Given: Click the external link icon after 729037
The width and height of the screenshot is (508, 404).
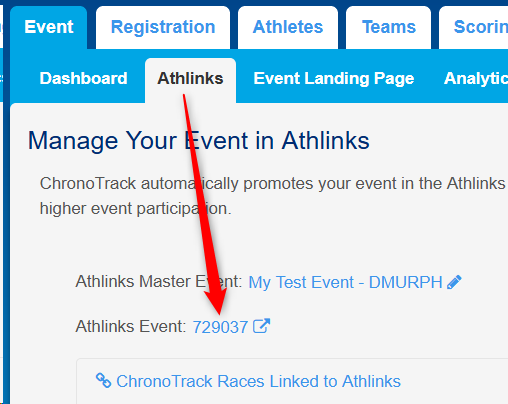Looking at the screenshot, I should [261, 326].
